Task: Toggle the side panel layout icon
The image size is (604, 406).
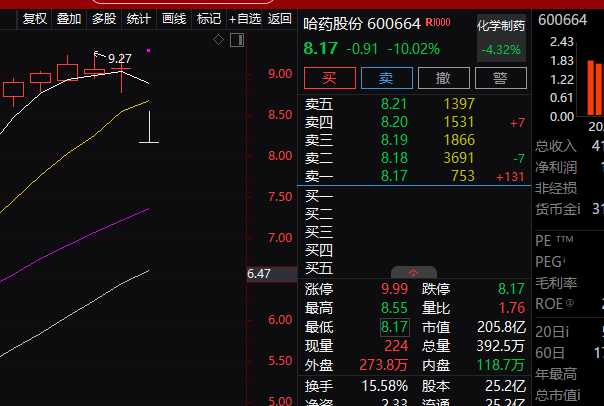Action: 237,40
